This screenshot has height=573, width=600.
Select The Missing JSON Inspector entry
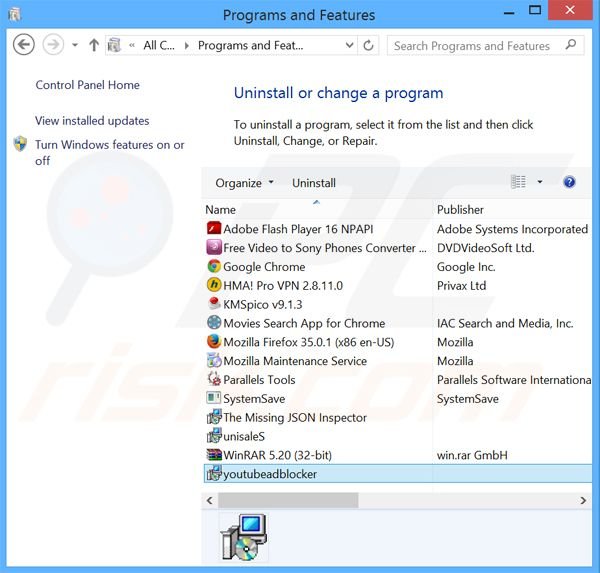click(295, 418)
